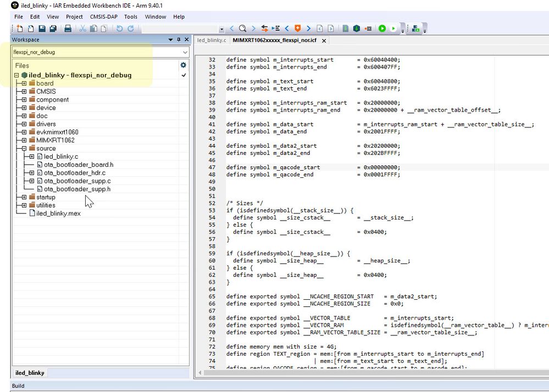Click the Print icon
This screenshot has width=549, height=392.
click(x=68, y=29)
